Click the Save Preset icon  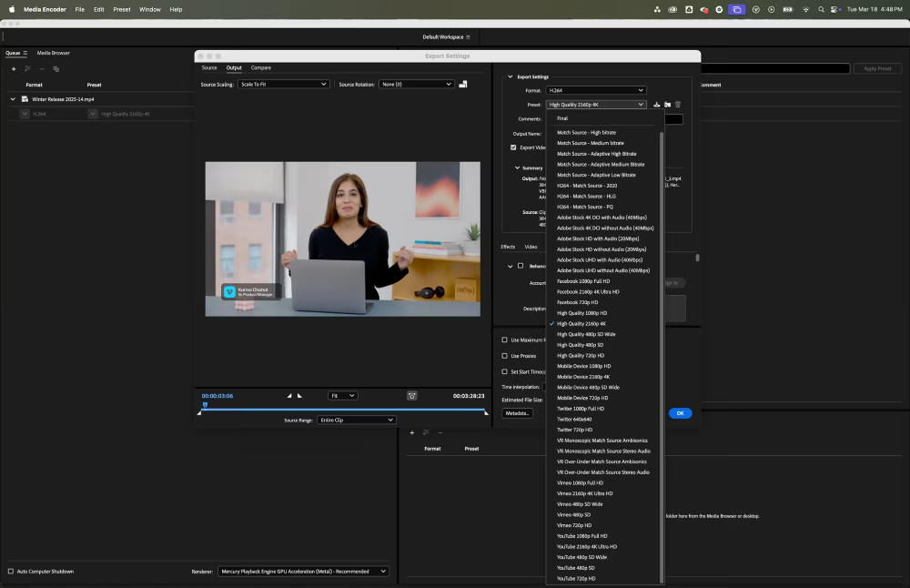pos(657,105)
